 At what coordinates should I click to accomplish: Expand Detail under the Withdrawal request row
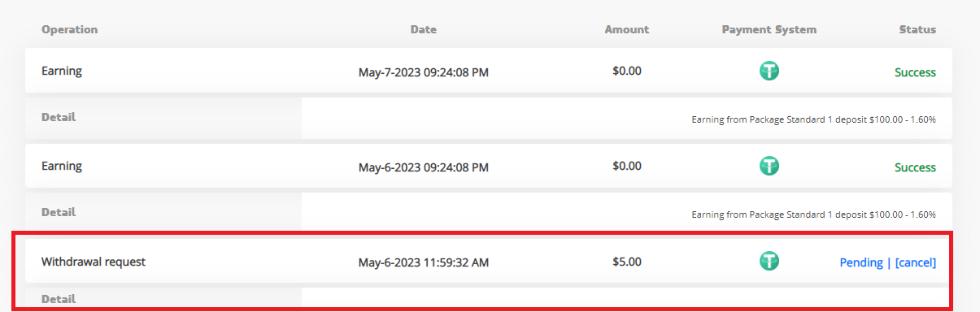[x=59, y=299]
